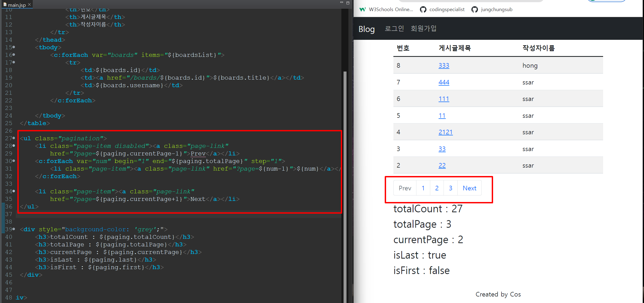Minimize the editor pane
Image resolution: width=644 pixels, height=303 pixels.
coord(341,2)
